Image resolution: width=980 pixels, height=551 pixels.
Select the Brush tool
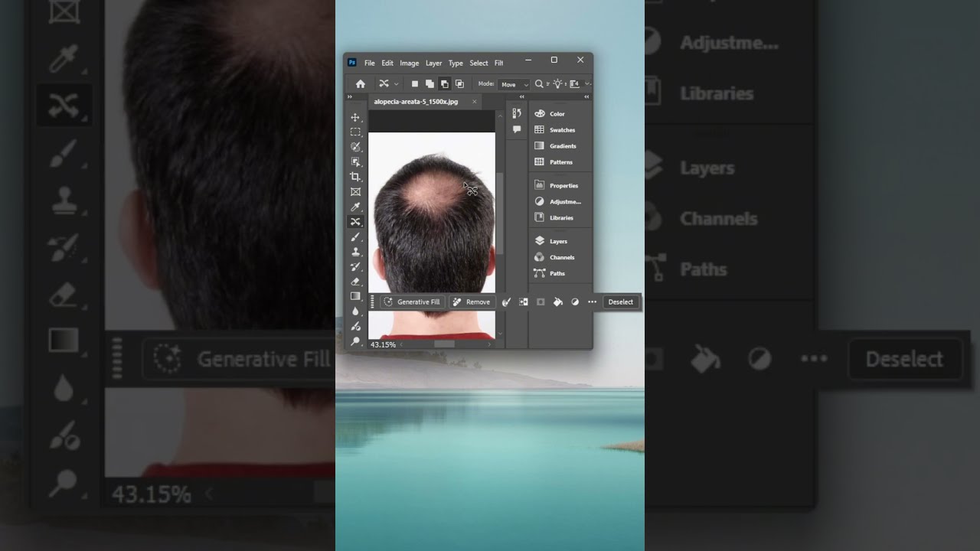click(x=355, y=236)
